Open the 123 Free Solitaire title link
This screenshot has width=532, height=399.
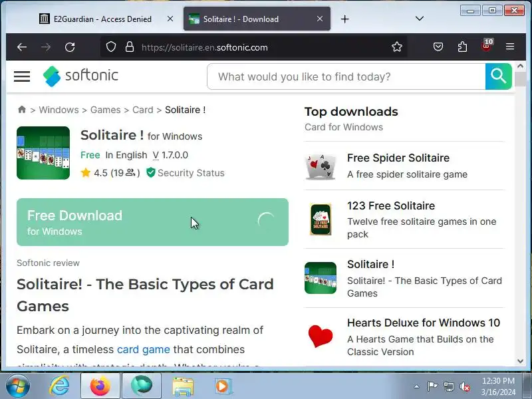(391, 205)
